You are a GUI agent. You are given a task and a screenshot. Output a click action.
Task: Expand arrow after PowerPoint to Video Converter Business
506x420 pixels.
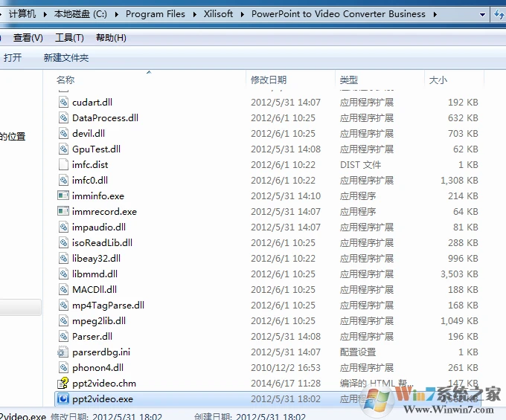pos(435,14)
